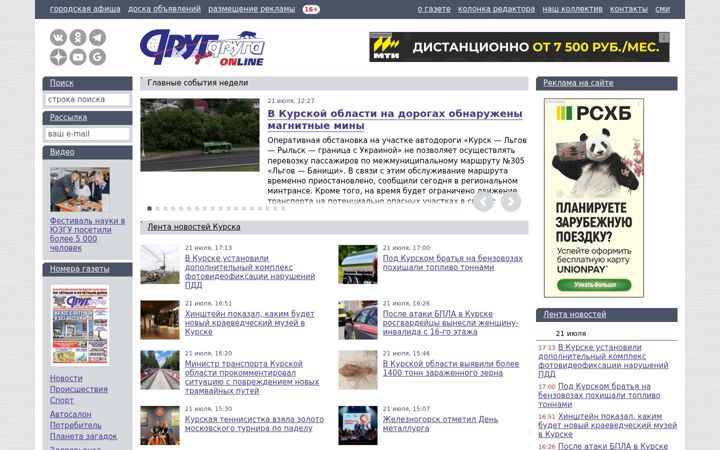This screenshot has height=450, width=720.
Task: Open the museum interior thumbnail
Action: point(160,320)
